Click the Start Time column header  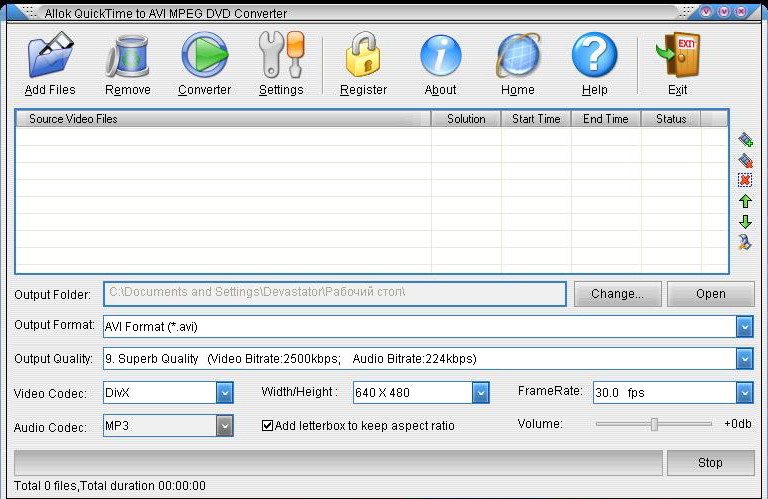pos(536,119)
